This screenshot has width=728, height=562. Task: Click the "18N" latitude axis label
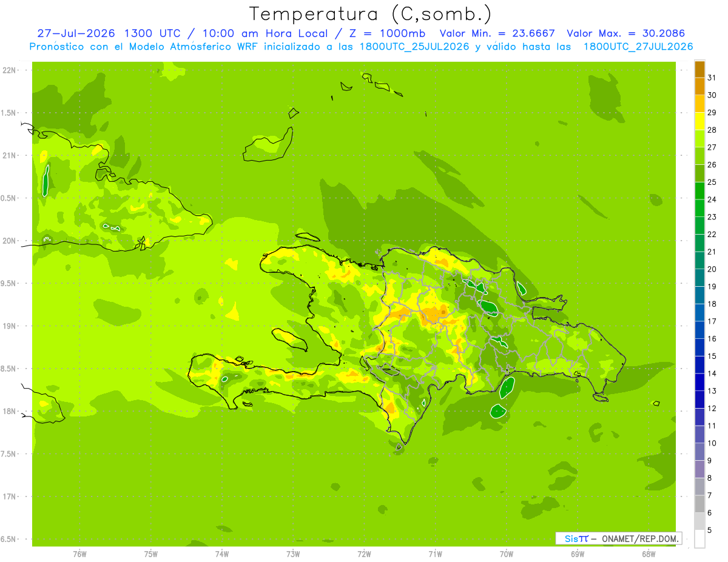(9, 411)
